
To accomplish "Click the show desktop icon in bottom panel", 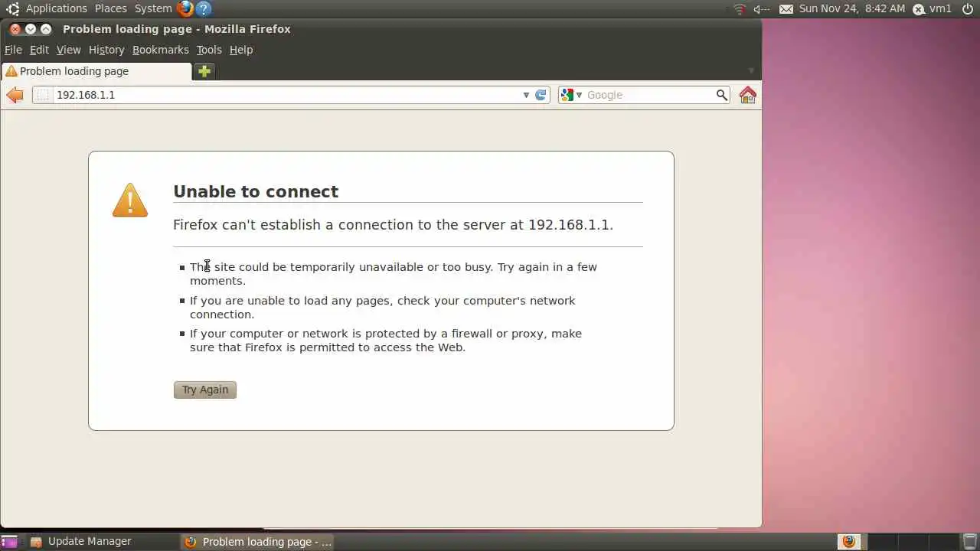I will (8, 542).
